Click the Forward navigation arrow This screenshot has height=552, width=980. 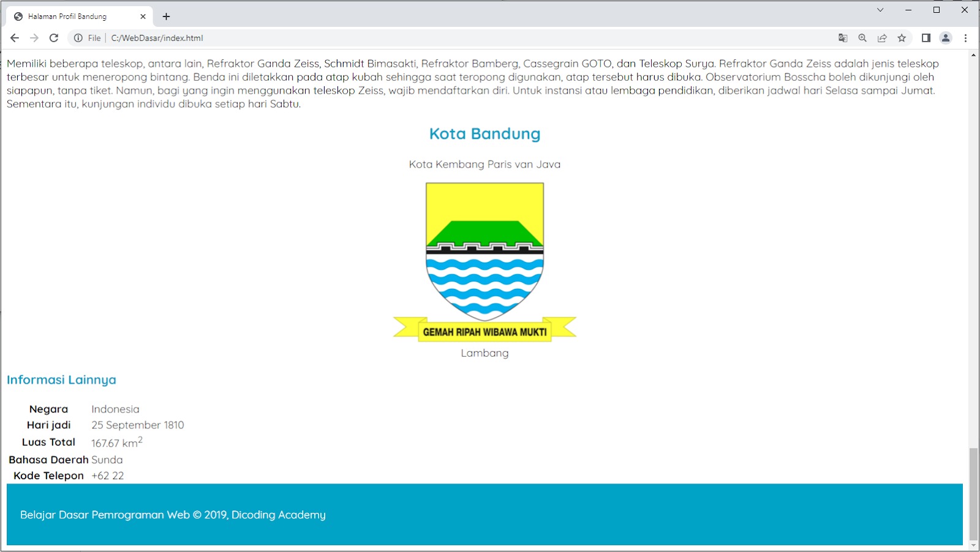34,38
